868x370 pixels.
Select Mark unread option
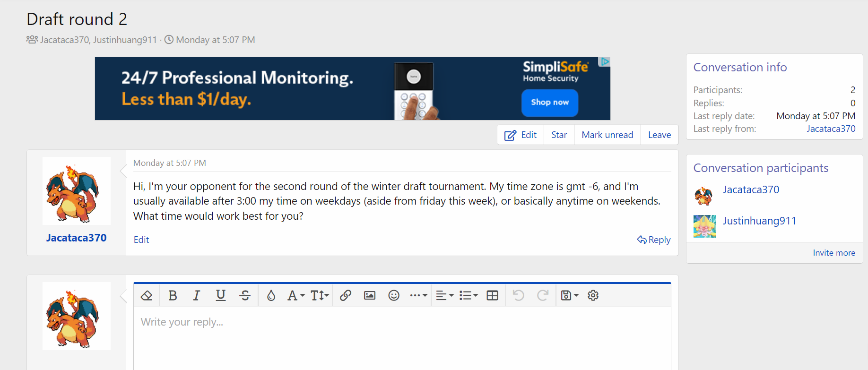coord(607,135)
